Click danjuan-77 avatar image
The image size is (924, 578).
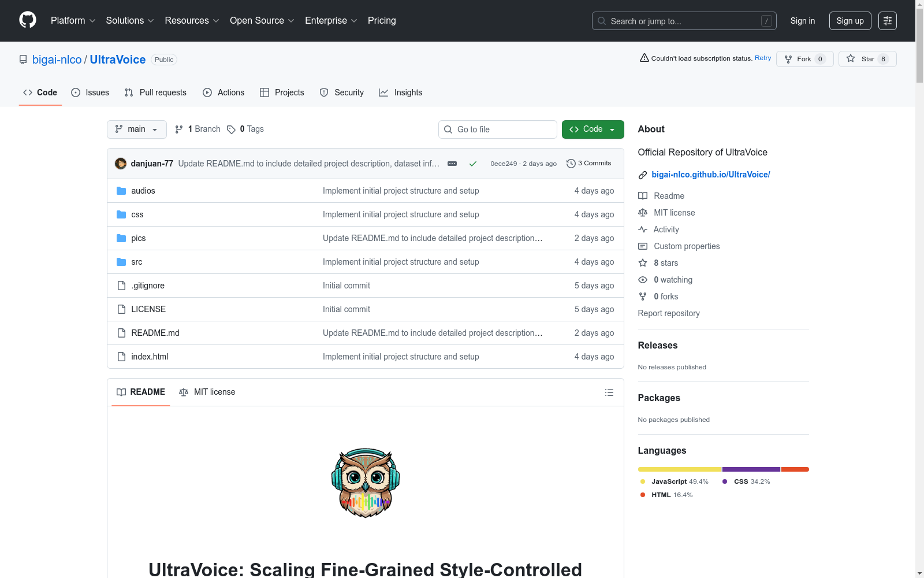pyautogui.click(x=121, y=164)
